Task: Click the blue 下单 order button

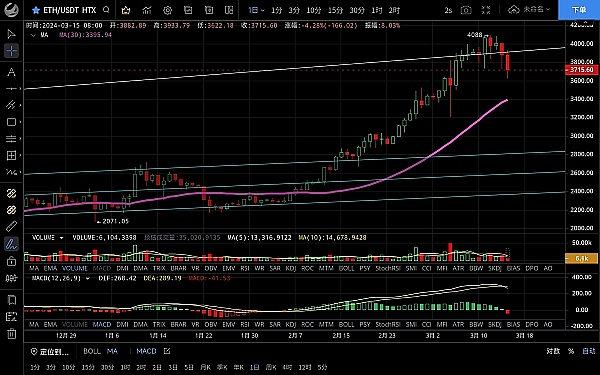Action: click(x=579, y=10)
